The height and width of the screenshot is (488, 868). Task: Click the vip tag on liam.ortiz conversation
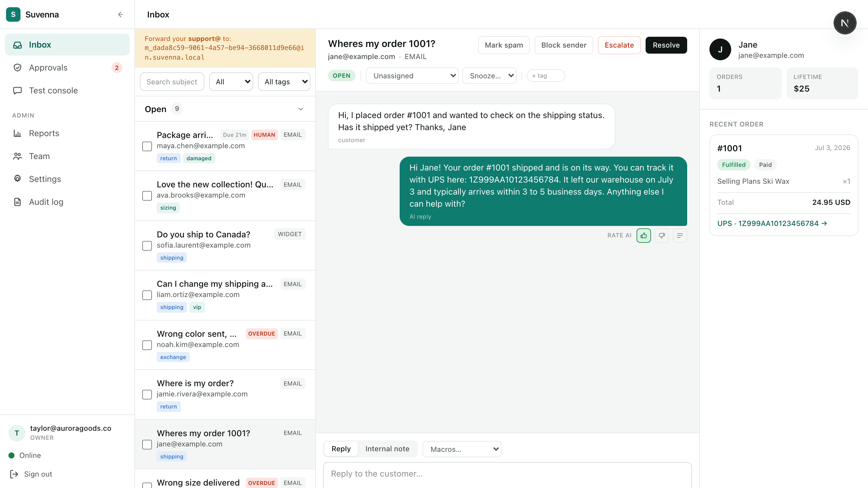[197, 307]
